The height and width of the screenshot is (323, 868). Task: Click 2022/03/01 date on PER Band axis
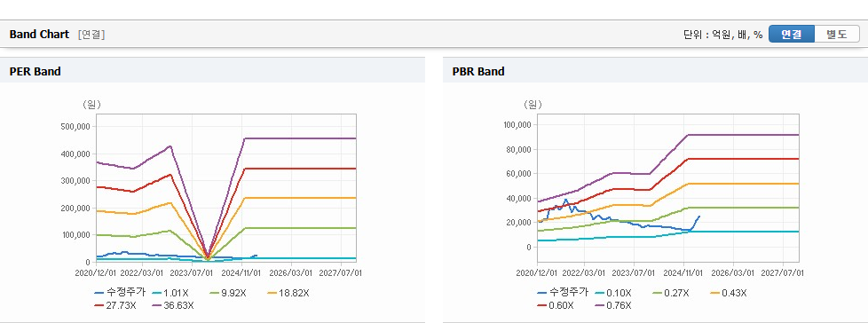142,272
